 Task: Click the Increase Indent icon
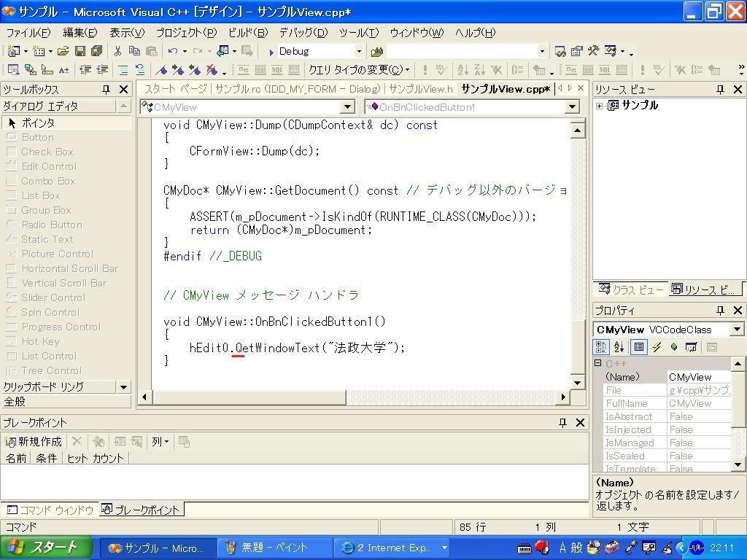102,70
